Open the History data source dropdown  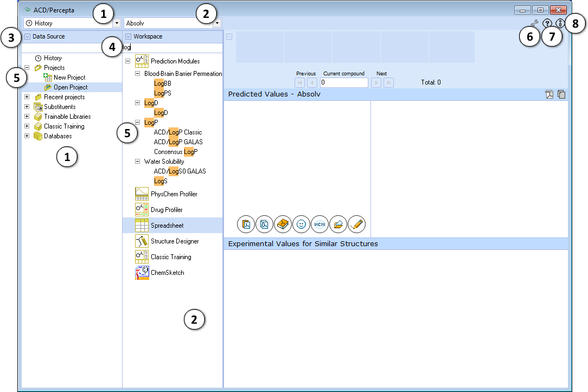click(117, 23)
